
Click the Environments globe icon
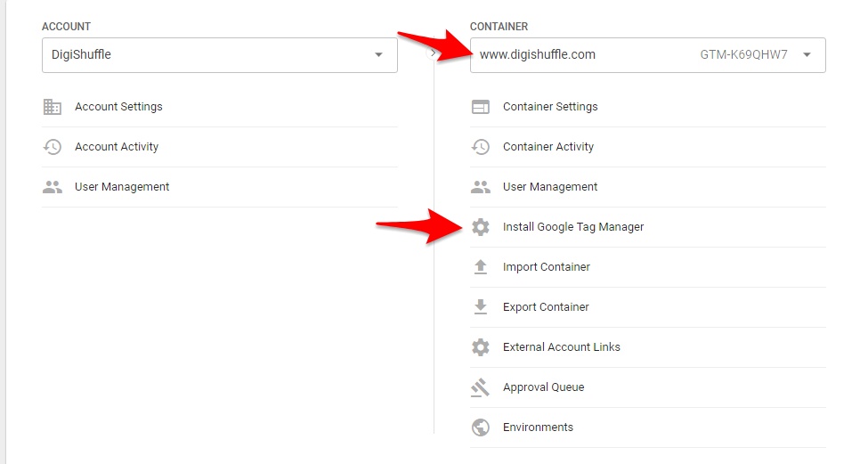click(481, 427)
